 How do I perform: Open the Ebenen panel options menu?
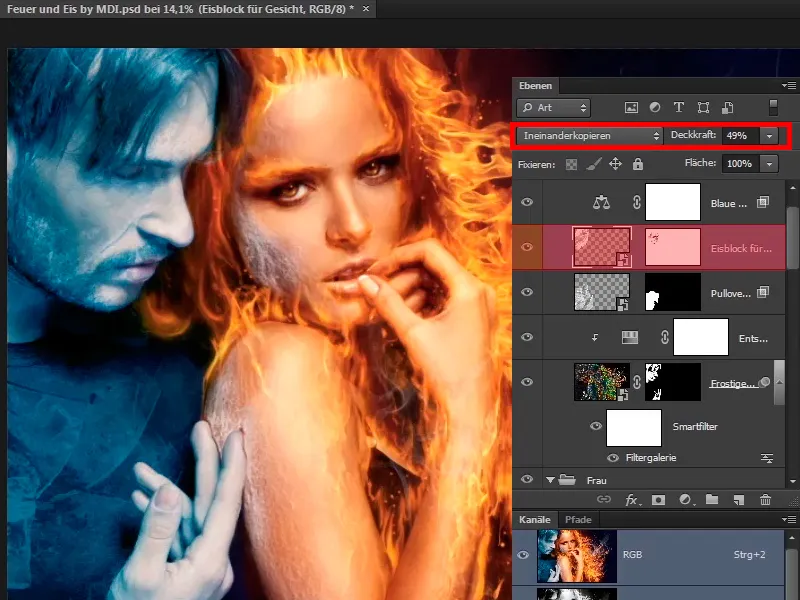[x=789, y=86]
